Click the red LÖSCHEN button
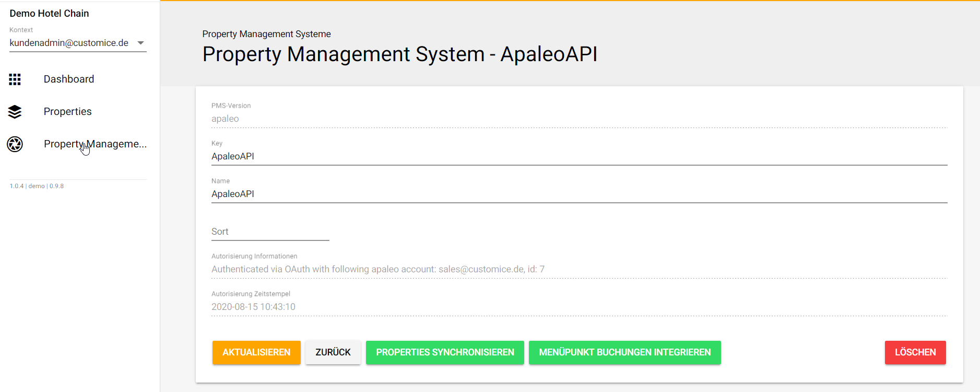 tap(915, 352)
